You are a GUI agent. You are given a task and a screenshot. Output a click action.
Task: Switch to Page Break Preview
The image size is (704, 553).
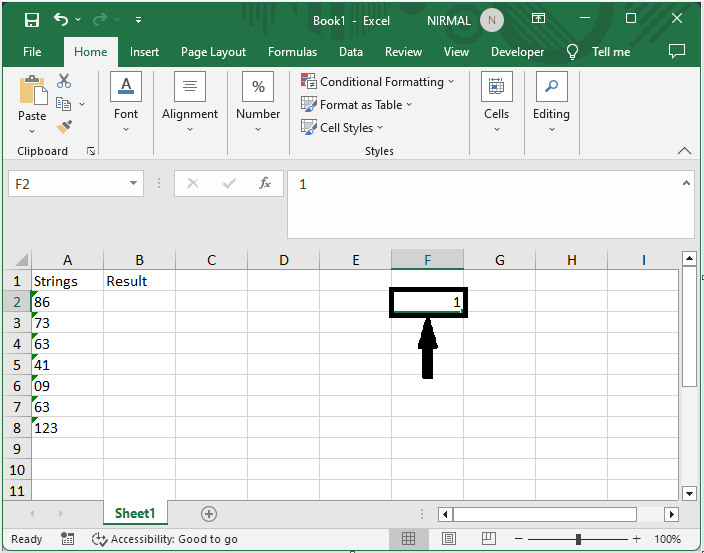[x=488, y=538]
